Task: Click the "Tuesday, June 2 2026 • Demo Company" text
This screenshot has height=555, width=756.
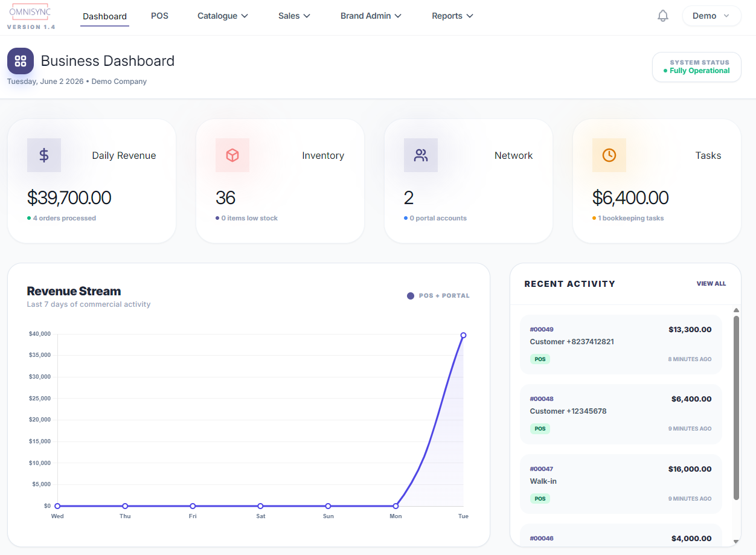Action: coord(77,82)
